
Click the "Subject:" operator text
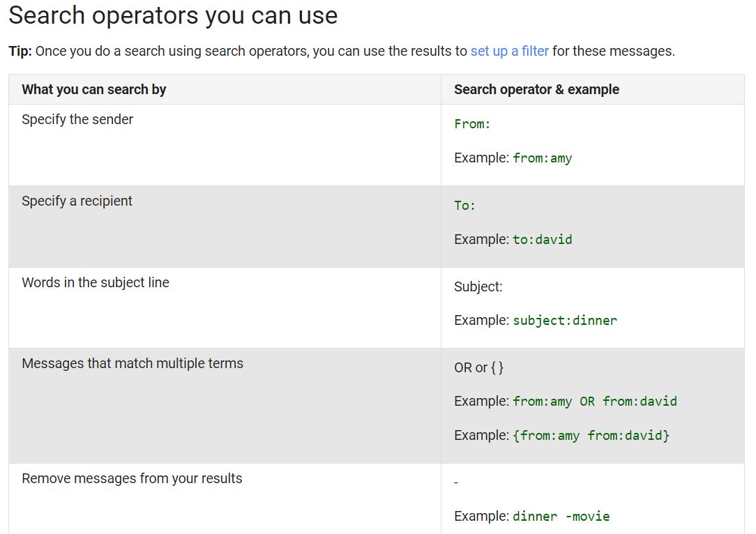point(478,287)
